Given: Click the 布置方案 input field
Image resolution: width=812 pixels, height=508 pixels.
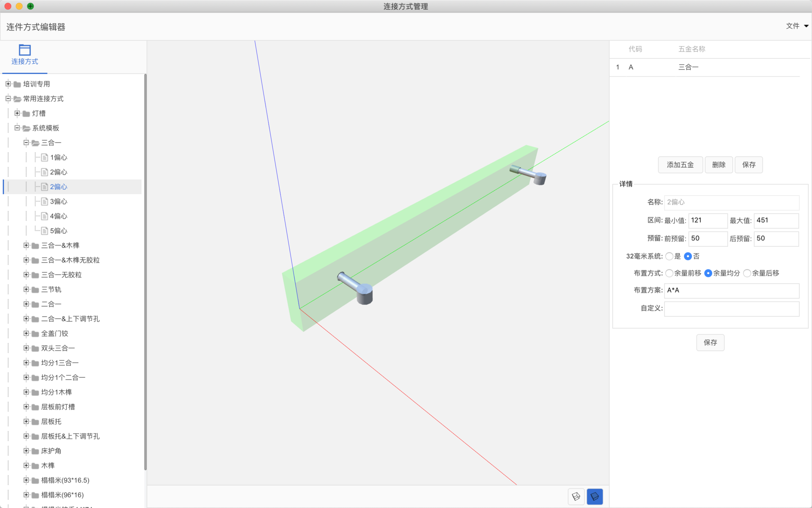Looking at the screenshot, I should [731, 290].
